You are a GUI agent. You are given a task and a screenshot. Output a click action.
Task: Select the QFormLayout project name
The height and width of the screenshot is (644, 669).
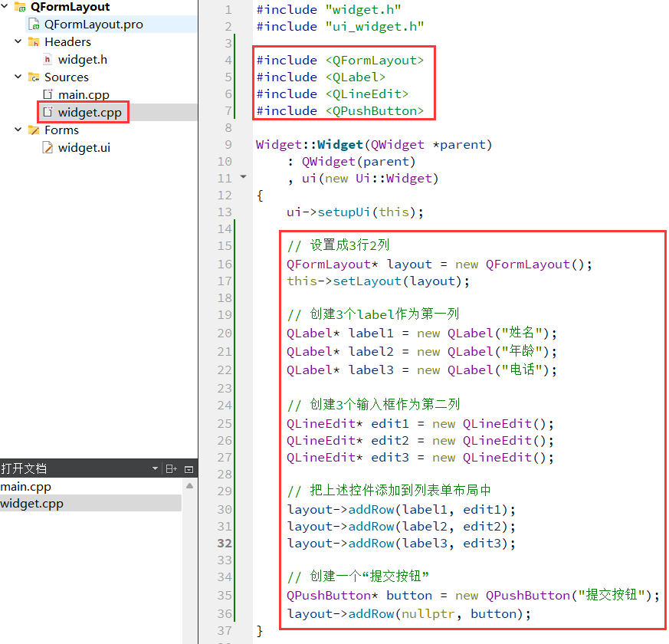pyautogui.click(x=70, y=7)
